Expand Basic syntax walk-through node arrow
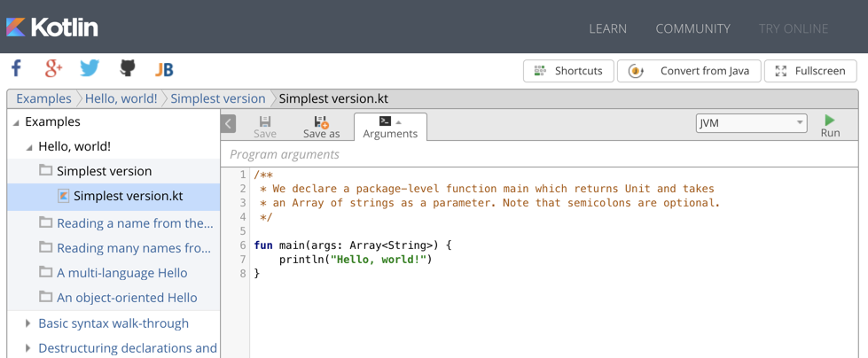The image size is (868, 358). [28, 323]
